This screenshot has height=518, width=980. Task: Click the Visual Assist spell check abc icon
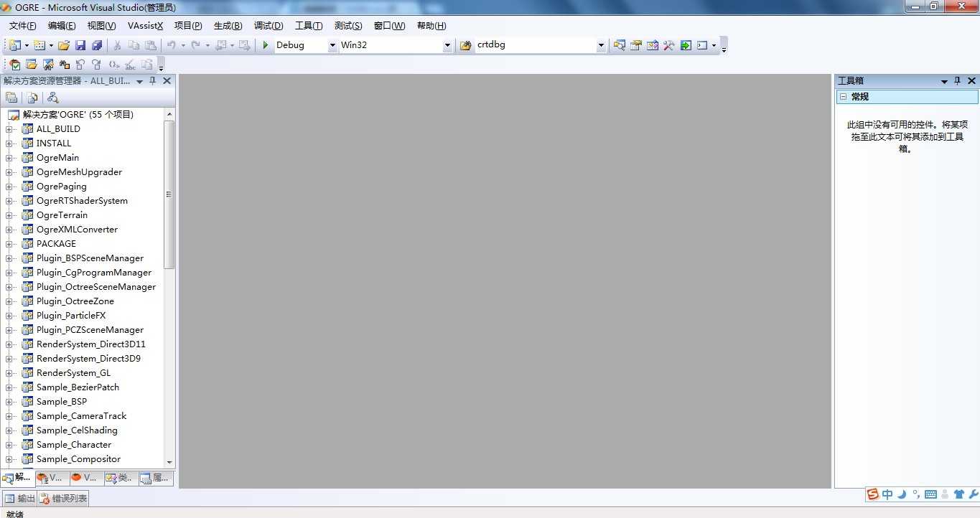pyautogui.click(x=131, y=65)
